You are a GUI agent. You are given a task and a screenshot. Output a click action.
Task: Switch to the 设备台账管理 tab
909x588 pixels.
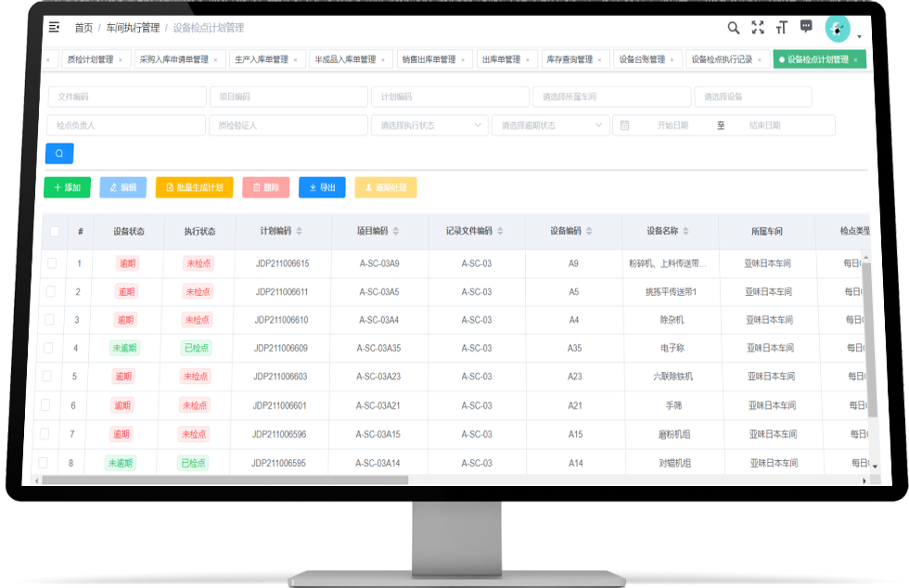click(642, 59)
